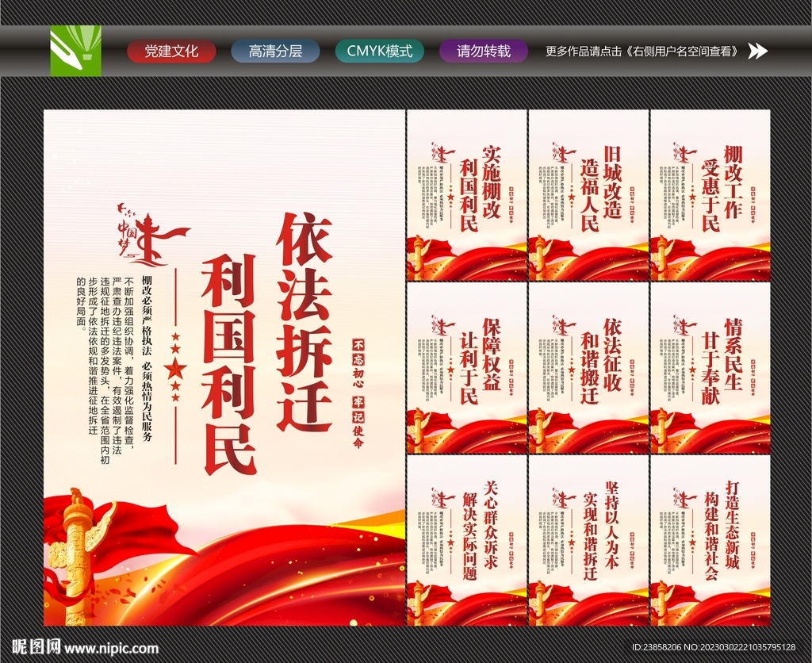The width and height of the screenshot is (812, 663).
Task: Select the 高清分层 blue pill button
Action: pos(275,51)
